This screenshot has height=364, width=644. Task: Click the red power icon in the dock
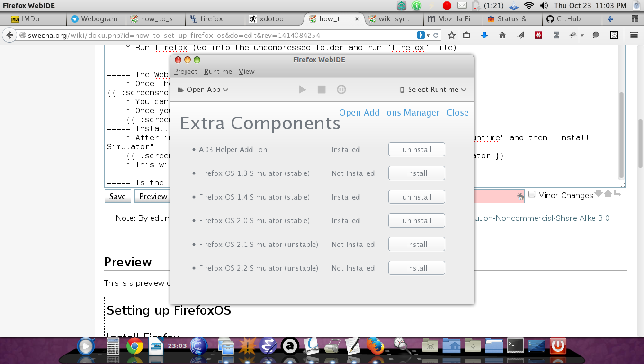tap(558, 346)
